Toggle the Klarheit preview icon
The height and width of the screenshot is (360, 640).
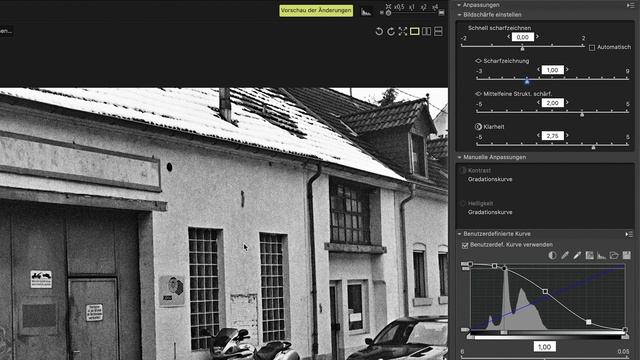[478, 127]
